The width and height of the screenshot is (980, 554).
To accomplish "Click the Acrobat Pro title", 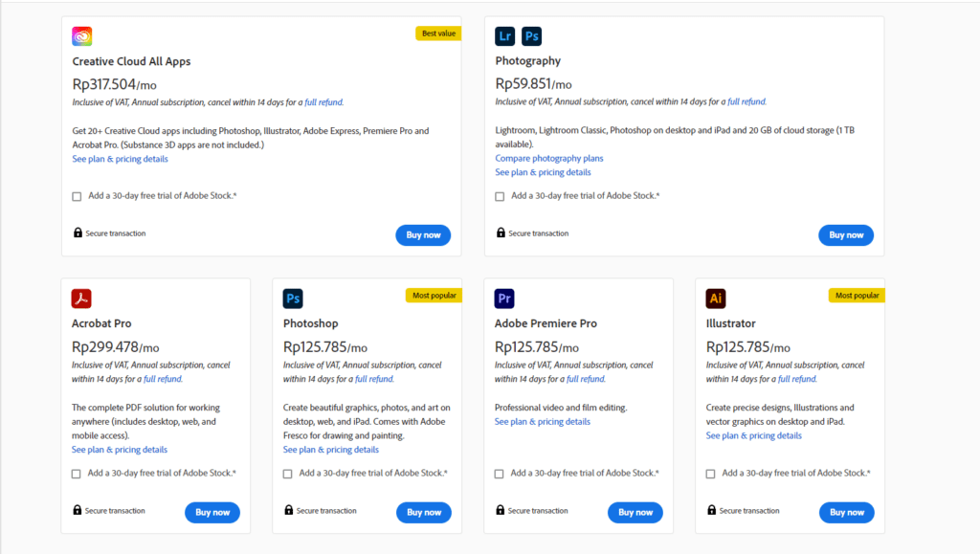I will [101, 323].
